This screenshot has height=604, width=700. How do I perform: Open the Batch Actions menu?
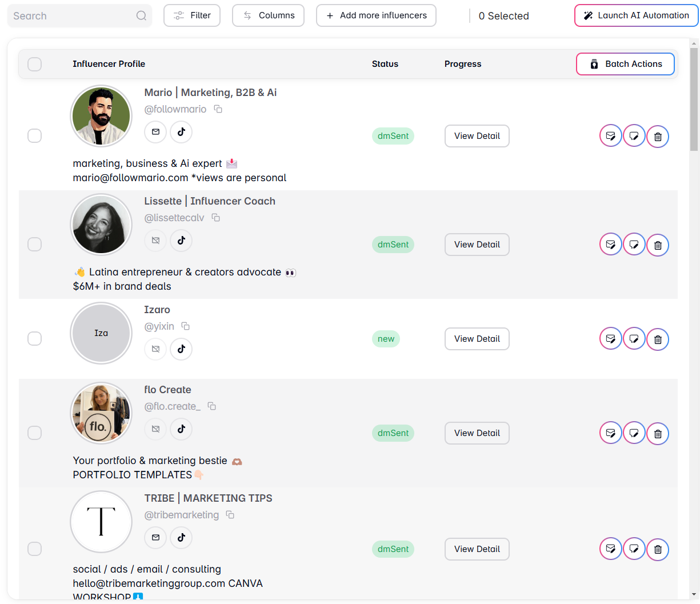[x=625, y=64]
